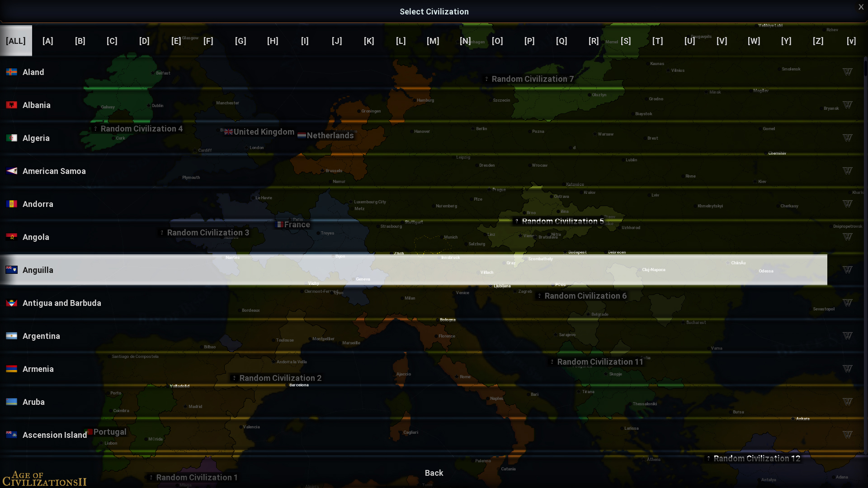
Task: Click the American Samoa flag icon
Action: point(11,171)
